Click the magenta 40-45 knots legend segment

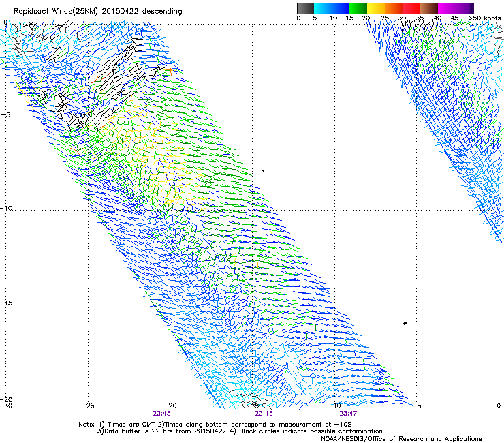447,8
